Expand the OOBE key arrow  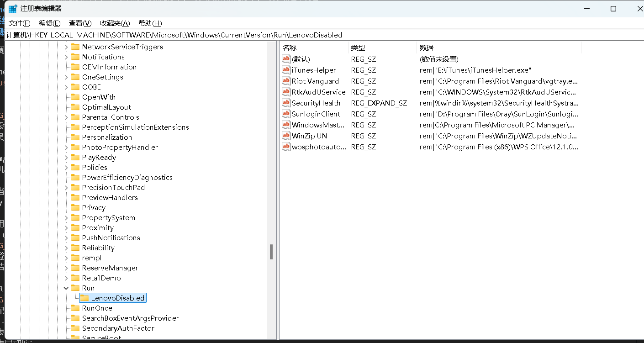pos(66,87)
